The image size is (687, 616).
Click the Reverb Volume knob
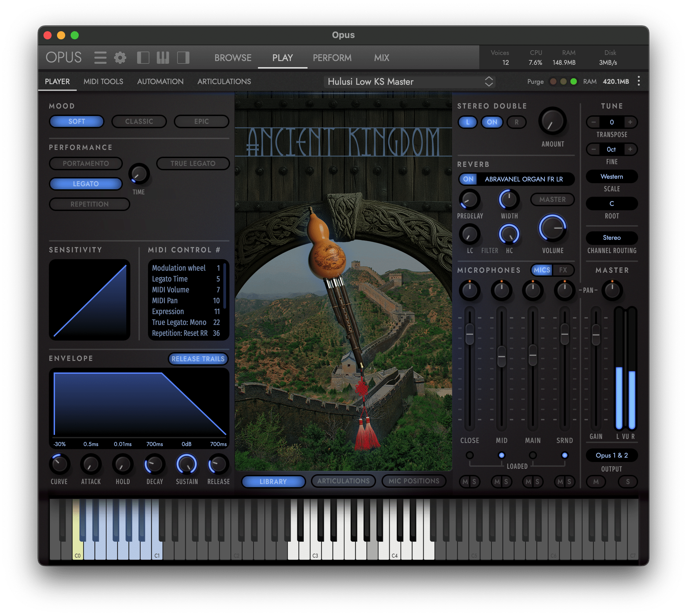pyautogui.click(x=552, y=228)
